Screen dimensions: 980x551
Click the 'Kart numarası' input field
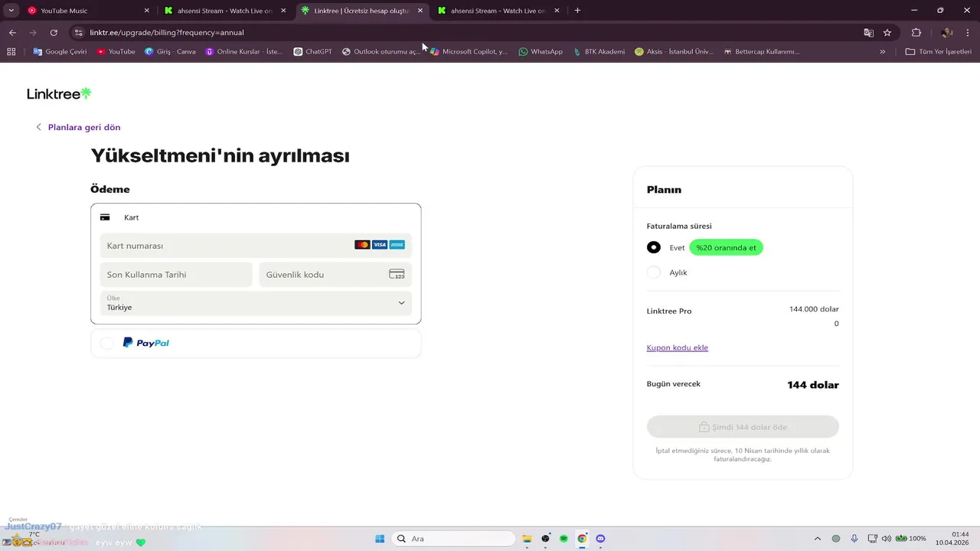click(x=256, y=246)
